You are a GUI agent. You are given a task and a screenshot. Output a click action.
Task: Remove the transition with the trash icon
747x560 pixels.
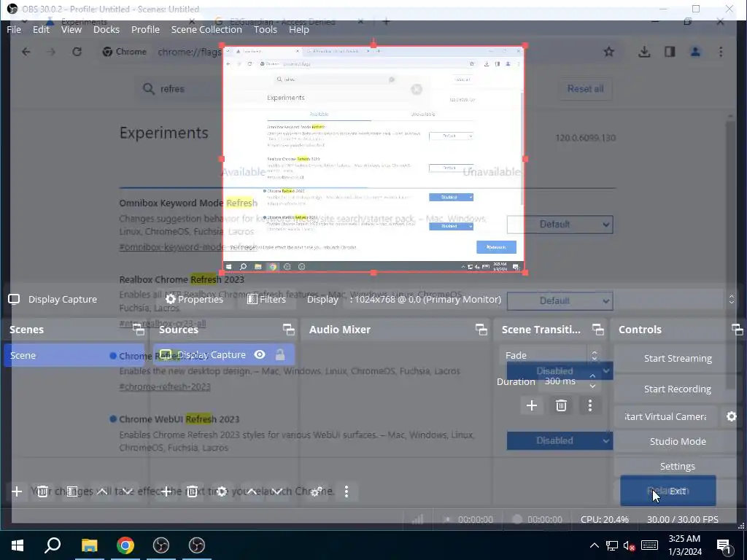(x=561, y=405)
